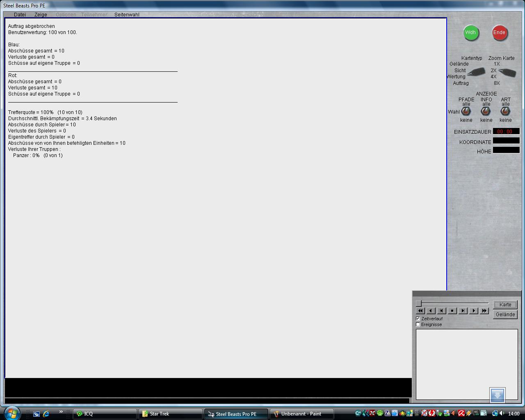Flip the INFO display toggle switch
Image resolution: width=525 pixels, height=420 pixels.
pyautogui.click(x=486, y=111)
